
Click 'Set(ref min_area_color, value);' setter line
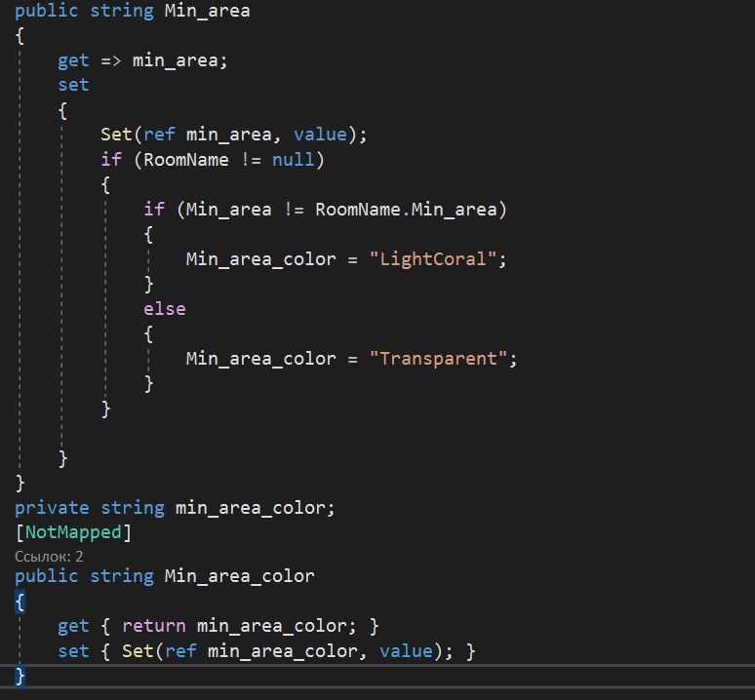coord(288,651)
